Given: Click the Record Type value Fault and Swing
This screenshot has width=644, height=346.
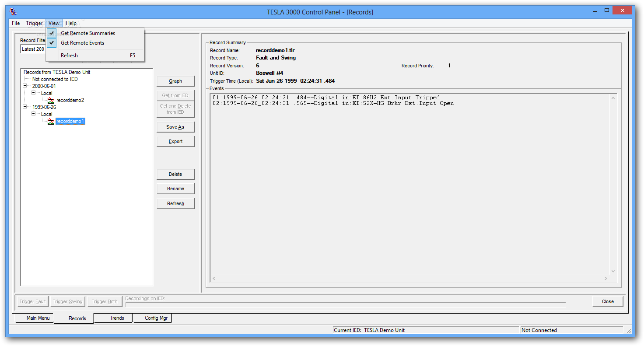Looking at the screenshot, I should [276, 58].
